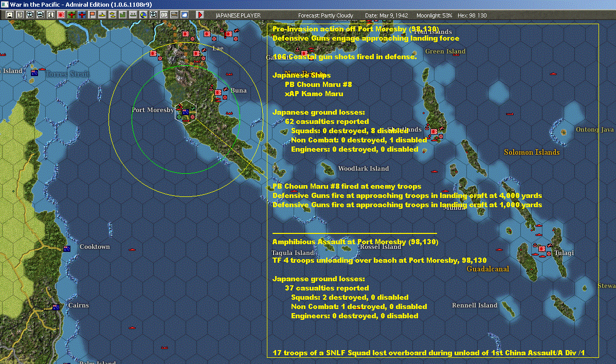Click the red play arrow icon
The width and height of the screenshot is (616, 364).
[x=200, y=15]
